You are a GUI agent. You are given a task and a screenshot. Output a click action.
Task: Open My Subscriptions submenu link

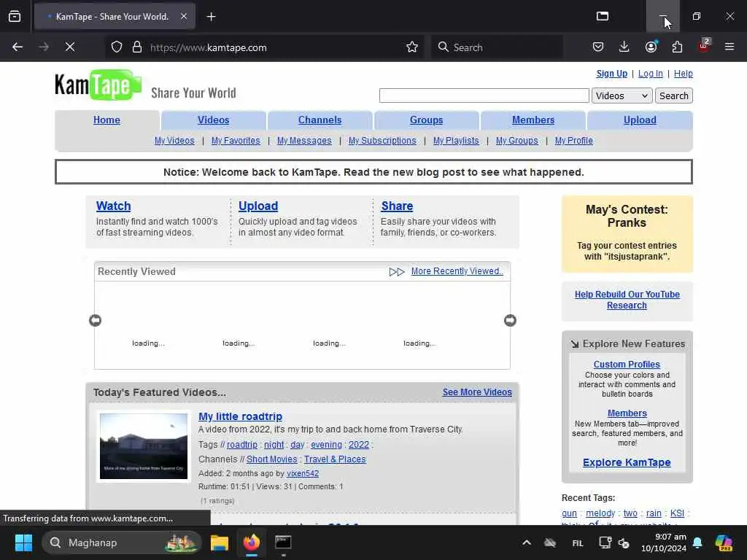pos(382,141)
